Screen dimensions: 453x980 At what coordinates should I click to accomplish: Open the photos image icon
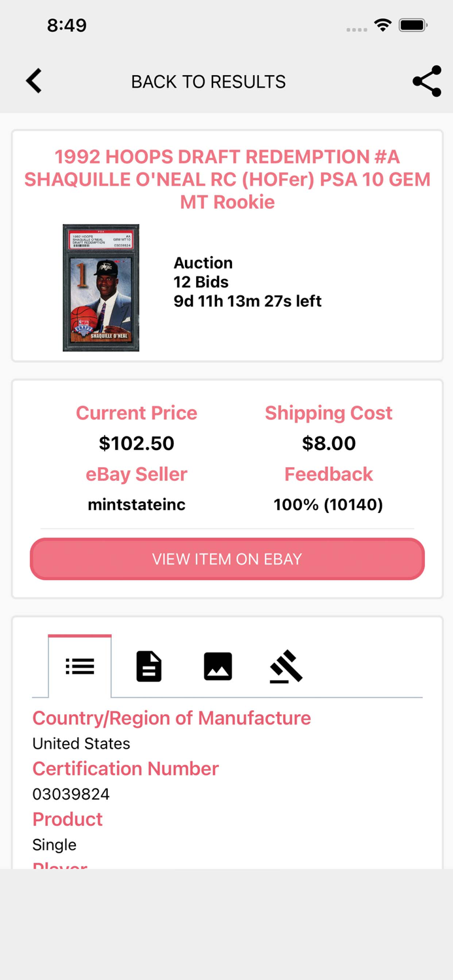(218, 665)
